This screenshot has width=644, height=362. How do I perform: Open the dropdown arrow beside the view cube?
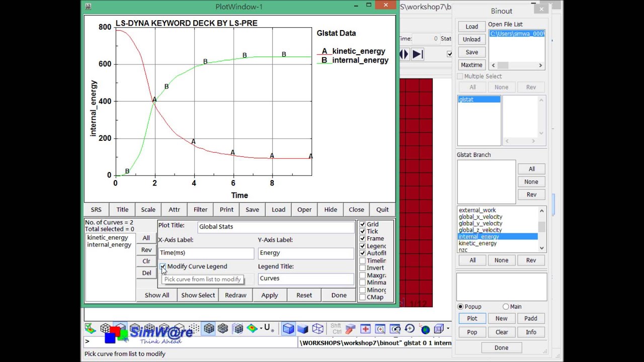click(448, 329)
